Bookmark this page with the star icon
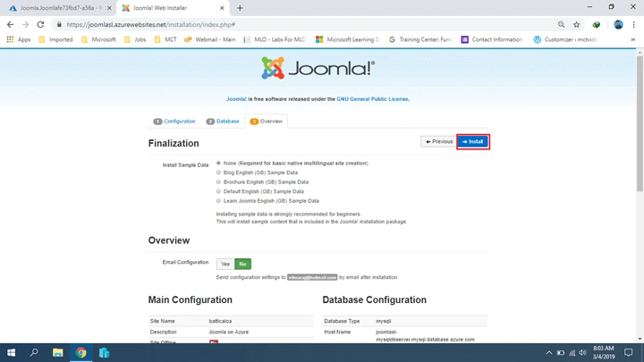This screenshot has height=362, width=644. coord(577,25)
